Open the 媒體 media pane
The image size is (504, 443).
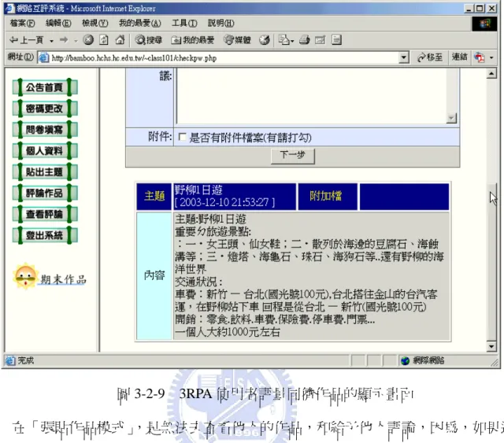click(237, 40)
